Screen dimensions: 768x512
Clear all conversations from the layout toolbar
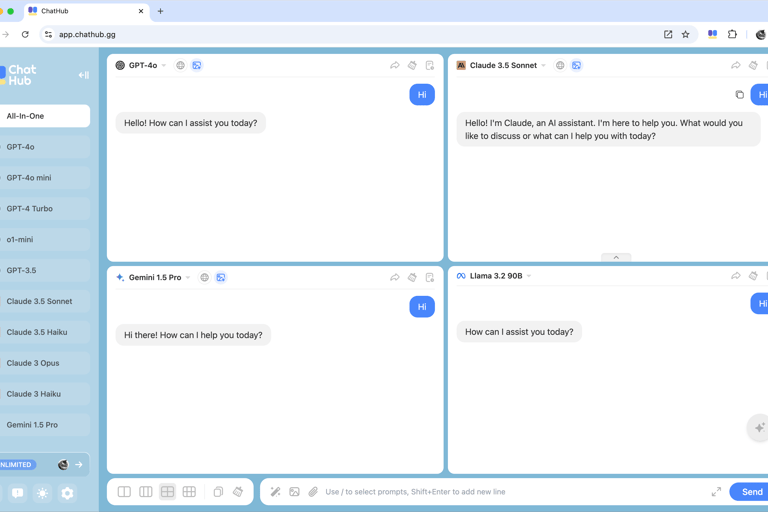click(x=238, y=491)
